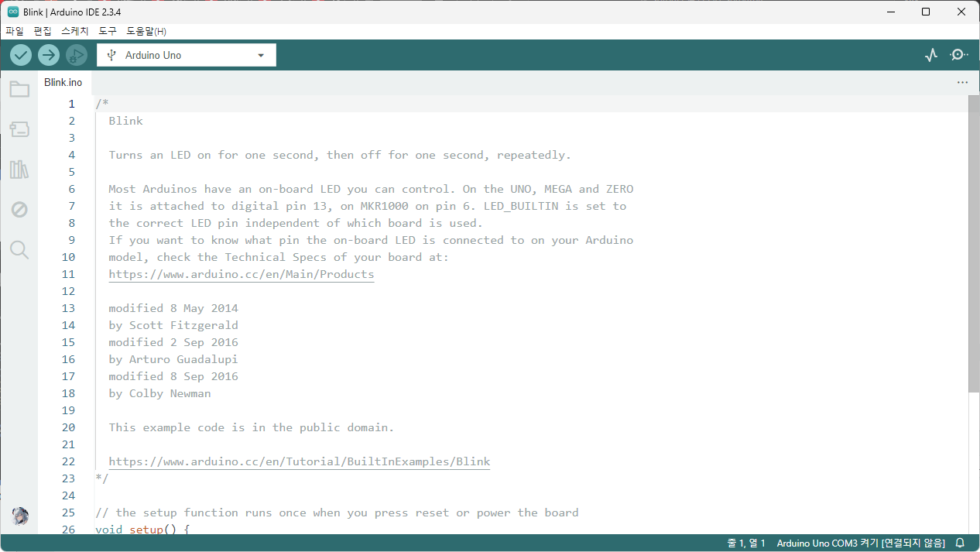Open the editor tab overflow menu
980x552 pixels.
tap(962, 82)
